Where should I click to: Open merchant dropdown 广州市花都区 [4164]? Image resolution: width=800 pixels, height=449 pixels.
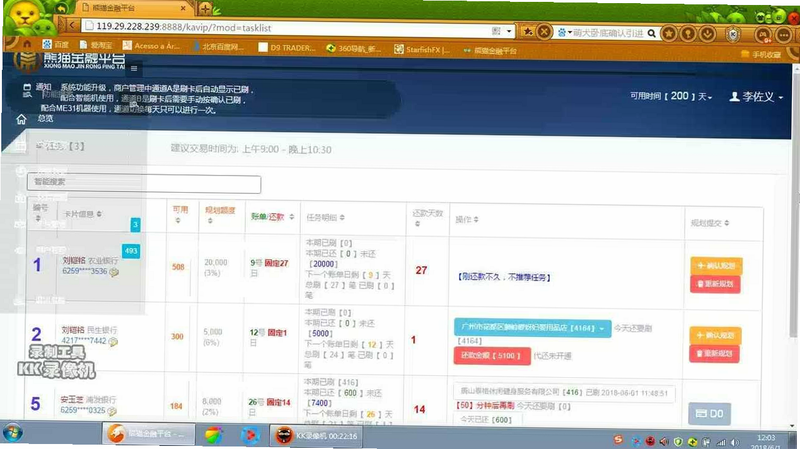coord(532,328)
